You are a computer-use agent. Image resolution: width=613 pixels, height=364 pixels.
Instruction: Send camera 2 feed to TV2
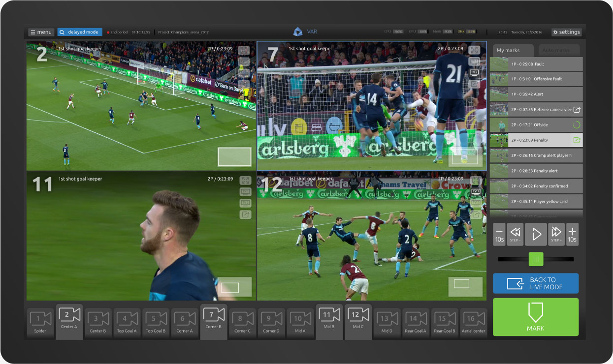[x=244, y=73]
